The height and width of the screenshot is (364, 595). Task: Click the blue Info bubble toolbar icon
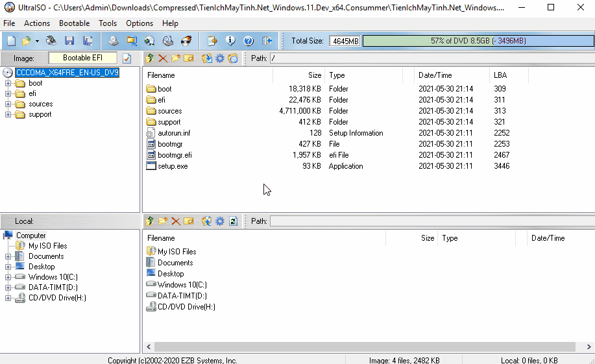[230, 41]
